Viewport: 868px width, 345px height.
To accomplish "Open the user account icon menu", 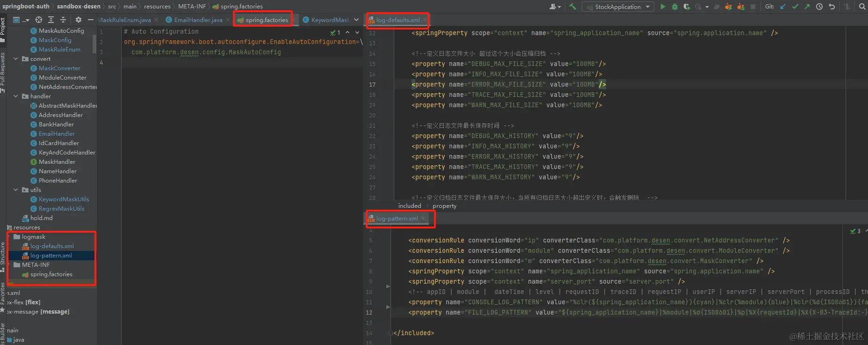I will 555,7.
